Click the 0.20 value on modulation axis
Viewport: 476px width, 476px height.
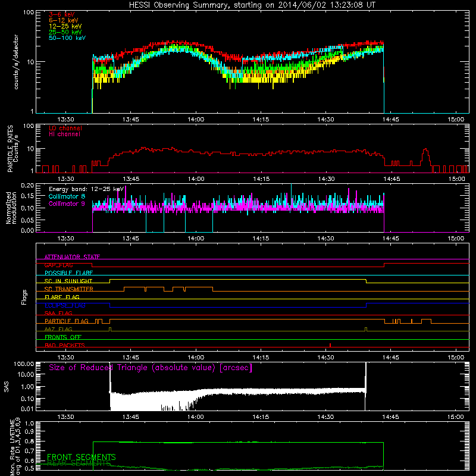(x=27, y=186)
